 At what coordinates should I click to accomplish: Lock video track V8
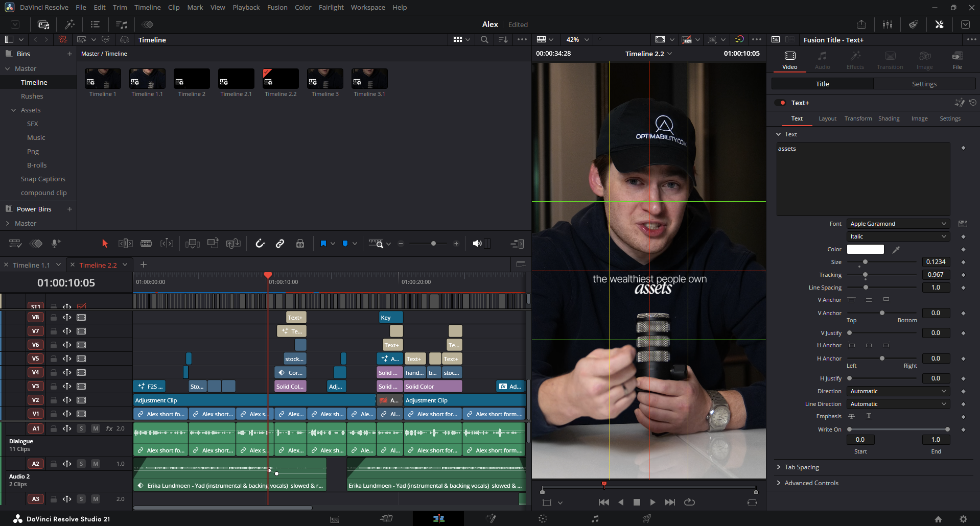(53, 317)
